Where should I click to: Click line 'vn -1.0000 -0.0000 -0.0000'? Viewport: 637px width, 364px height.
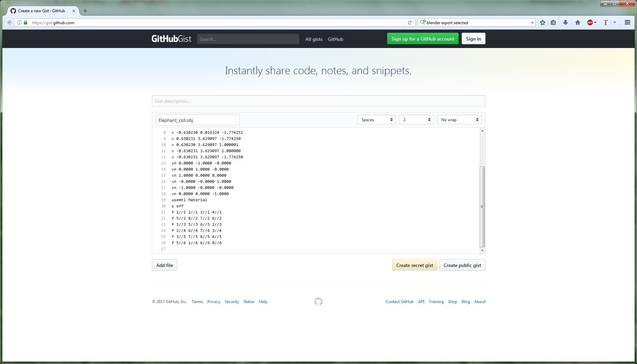tap(203, 188)
